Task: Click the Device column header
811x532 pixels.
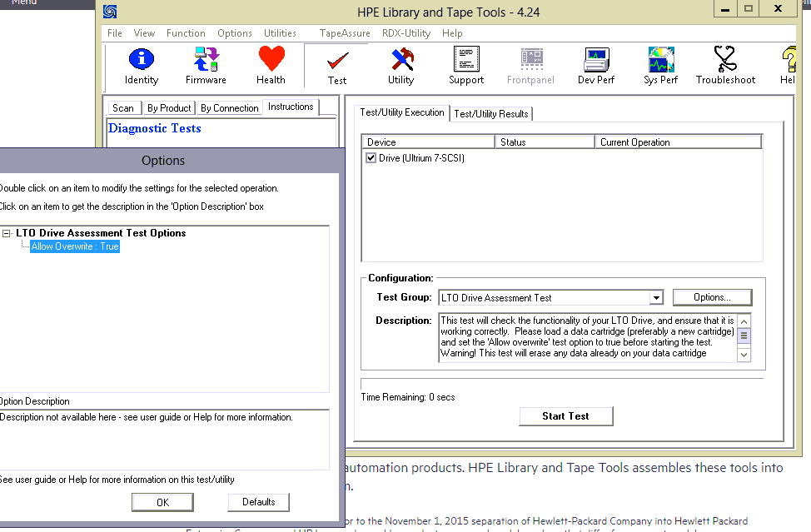Action: [428, 142]
